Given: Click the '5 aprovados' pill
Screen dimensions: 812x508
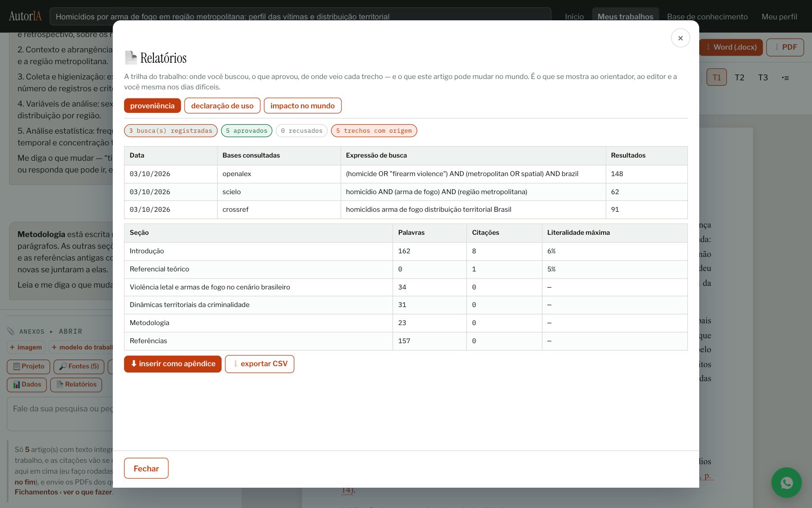Looking at the screenshot, I should pos(247,130).
